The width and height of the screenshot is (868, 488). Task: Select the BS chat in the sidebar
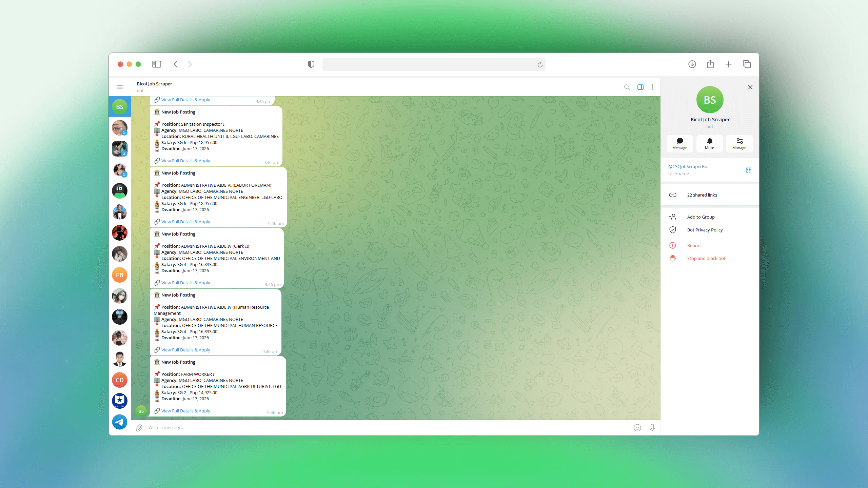(x=120, y=107)
